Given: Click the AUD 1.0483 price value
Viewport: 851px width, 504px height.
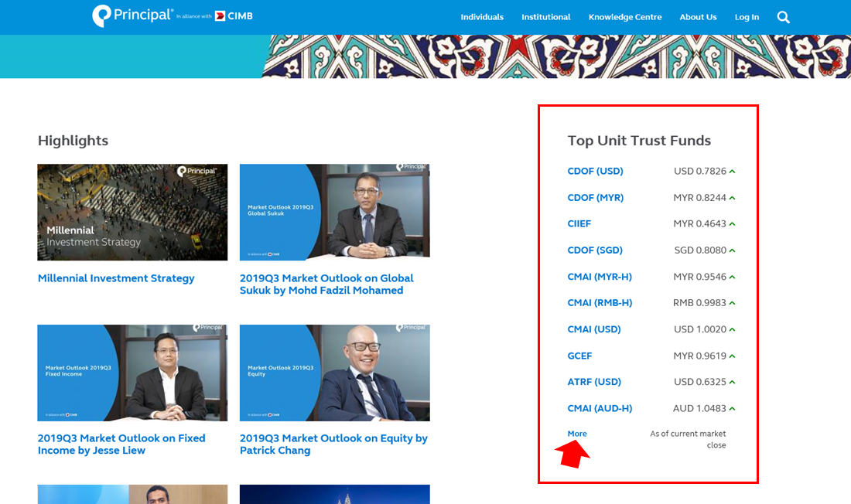Looking at the screenshot, I should pyautogui.click(x=699, y=408).
